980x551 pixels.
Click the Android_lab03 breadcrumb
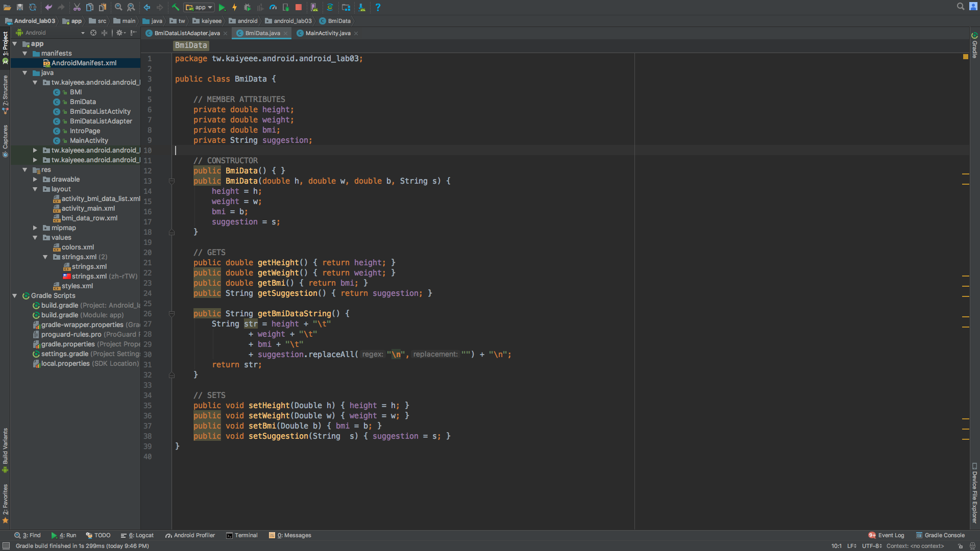[x=30, y=21]
